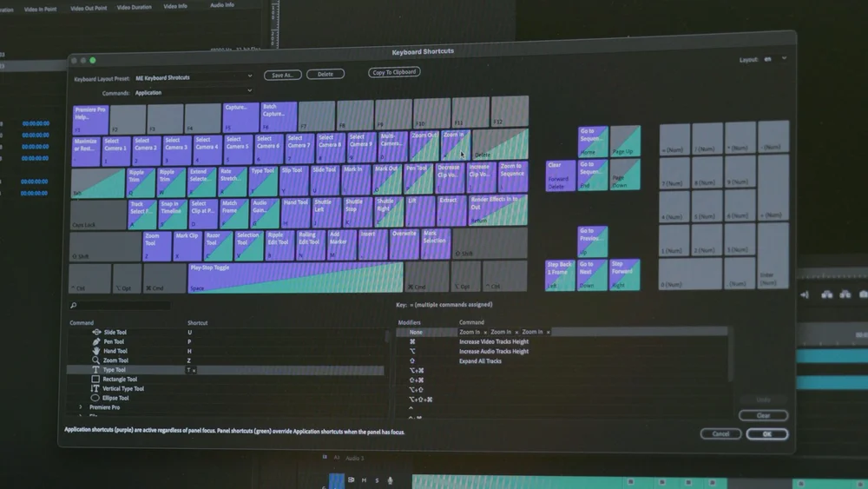
Task: Click the Rectangle Tool icon
Action: (95, 380)
